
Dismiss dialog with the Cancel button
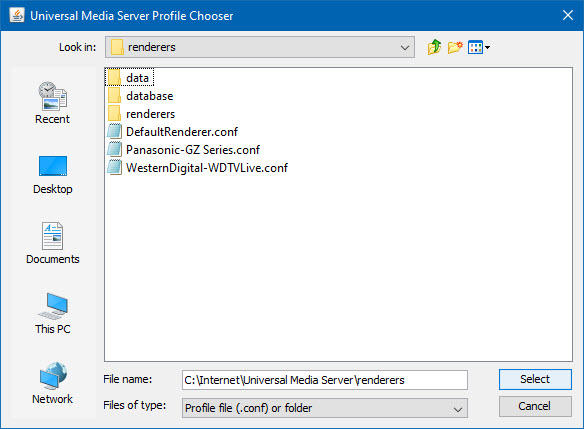pyautogui.click(x=535, y=406)
